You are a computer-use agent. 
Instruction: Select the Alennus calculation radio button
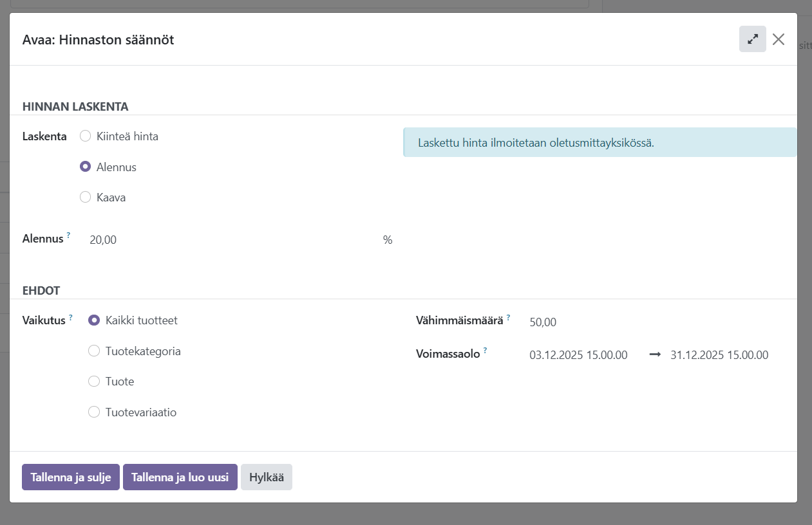(85, 167)
